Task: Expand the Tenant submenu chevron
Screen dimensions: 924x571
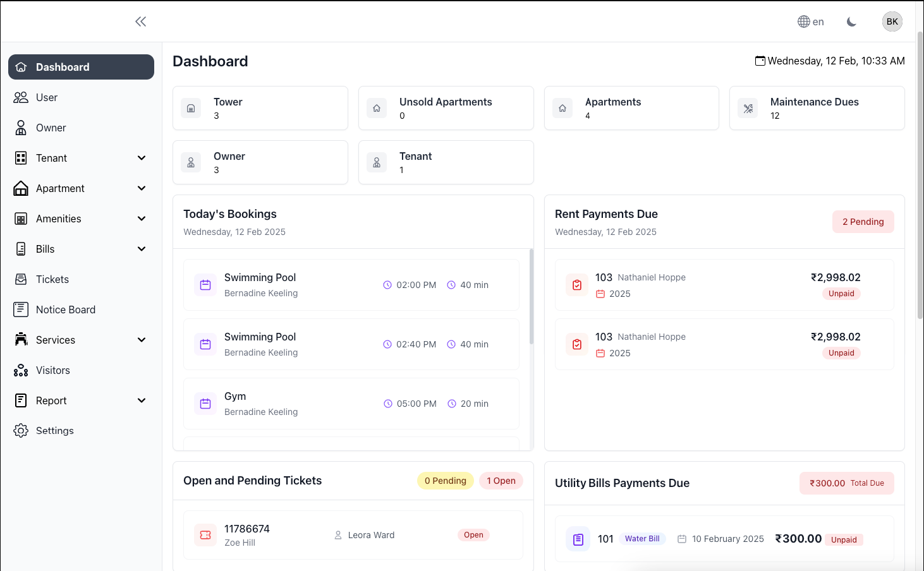Action: pyautogui.click(x=142, y=158)
